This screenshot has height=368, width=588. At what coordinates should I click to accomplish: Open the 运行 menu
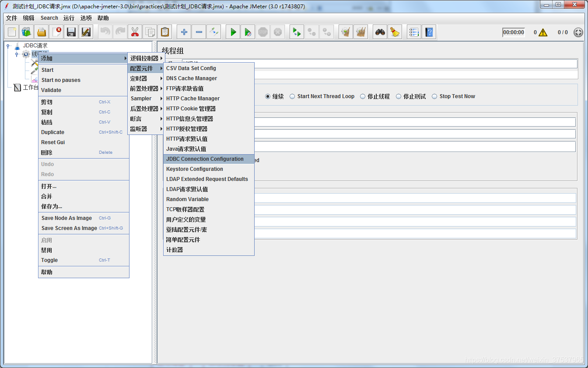tap(69, 18)
